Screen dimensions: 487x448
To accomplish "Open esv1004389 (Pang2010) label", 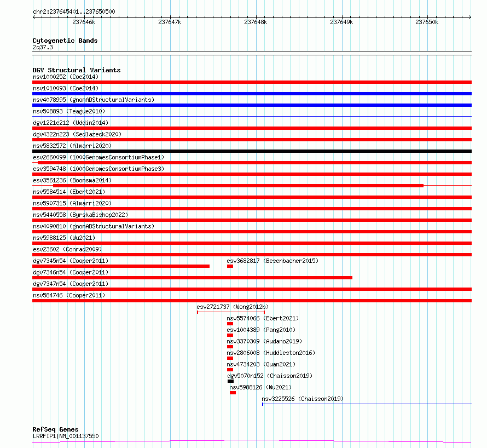I will click(x=261, y=330).
